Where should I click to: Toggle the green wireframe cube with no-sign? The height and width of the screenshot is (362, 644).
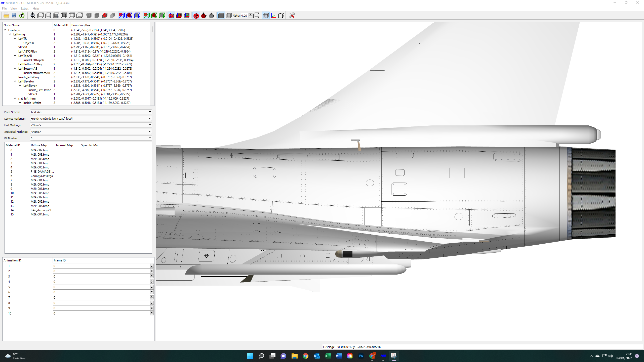[146, 16]
